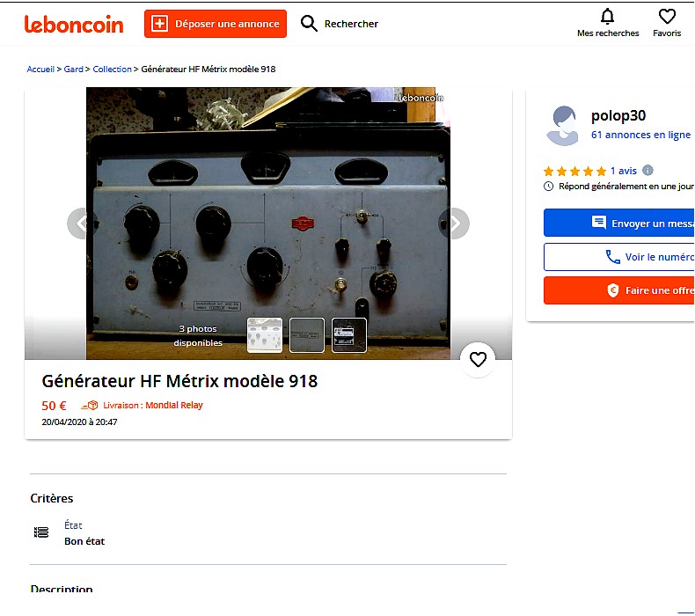Go to Accueil breadcrumb link
Screen dimensions: 695x616
pyautogui.click(x=40, y=70)
